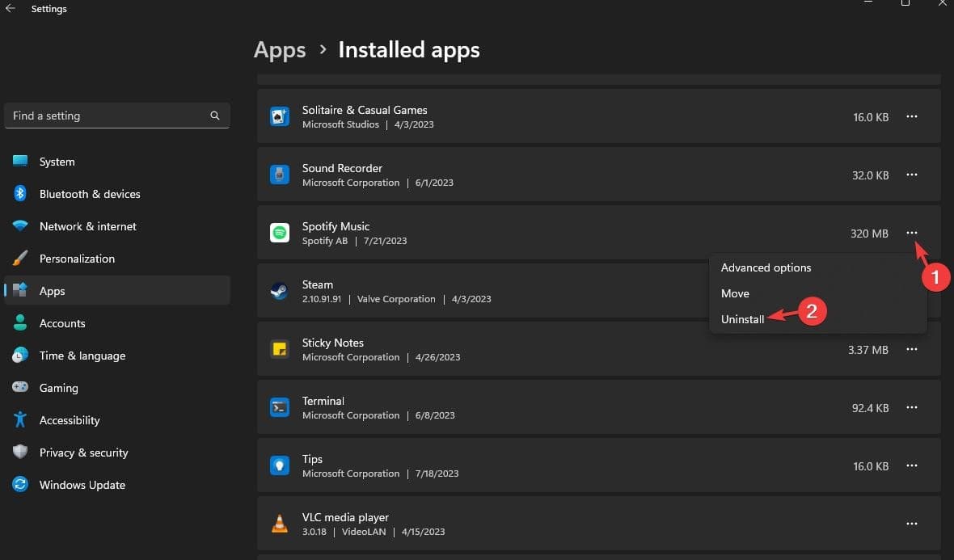
Task: Select the Apps category label
Action: click(x=53, y=291)
